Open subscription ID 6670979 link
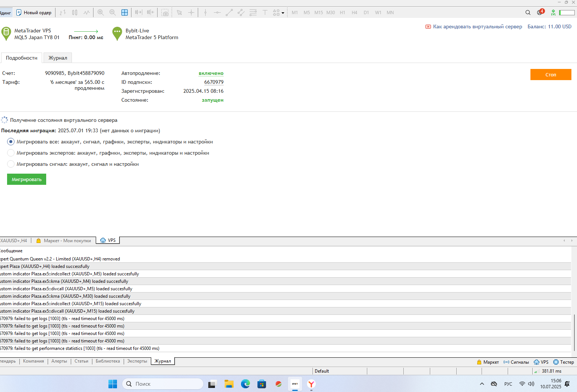This screenshot has height=392, width=577. pos(214,82)
